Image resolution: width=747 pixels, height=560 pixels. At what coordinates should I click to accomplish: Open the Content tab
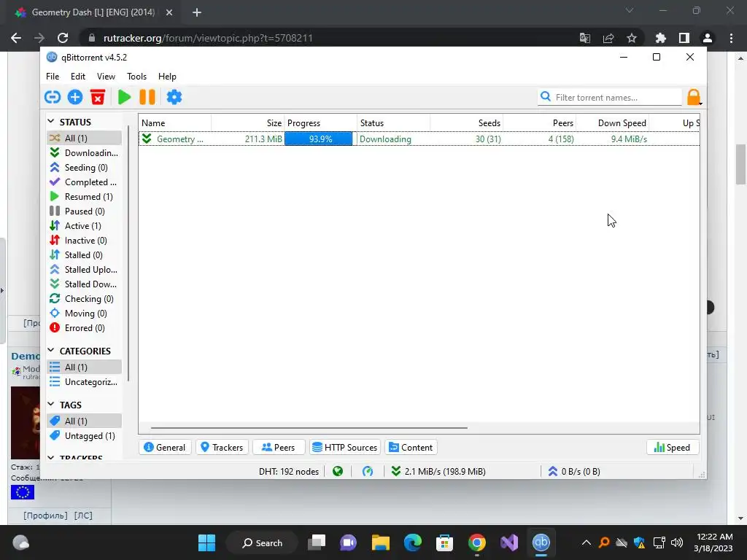coord(411,447)
